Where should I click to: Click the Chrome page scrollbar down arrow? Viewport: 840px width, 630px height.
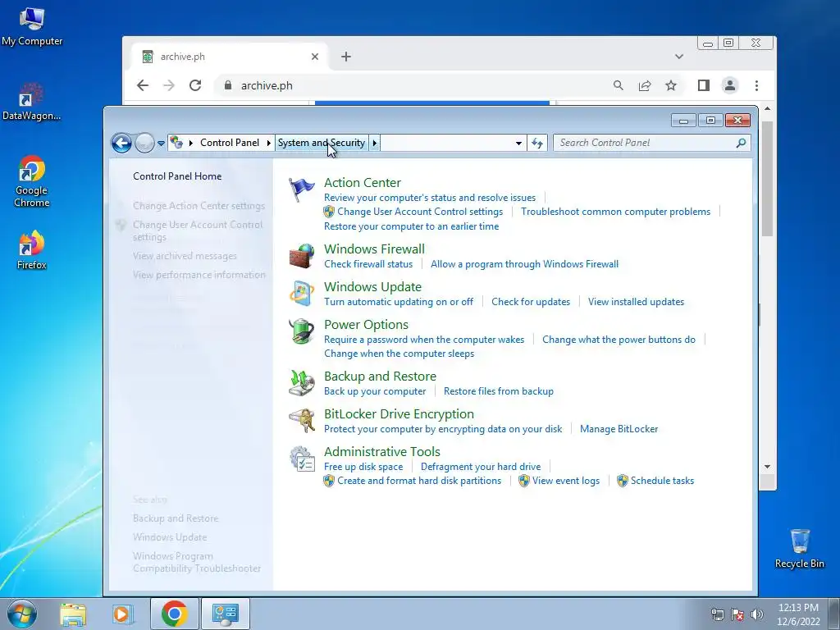[x=767, y=467]
